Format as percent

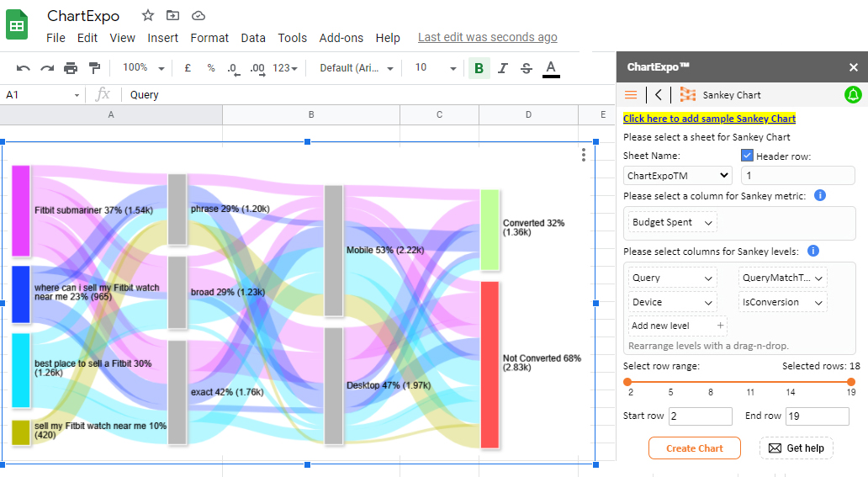point(211,67)
